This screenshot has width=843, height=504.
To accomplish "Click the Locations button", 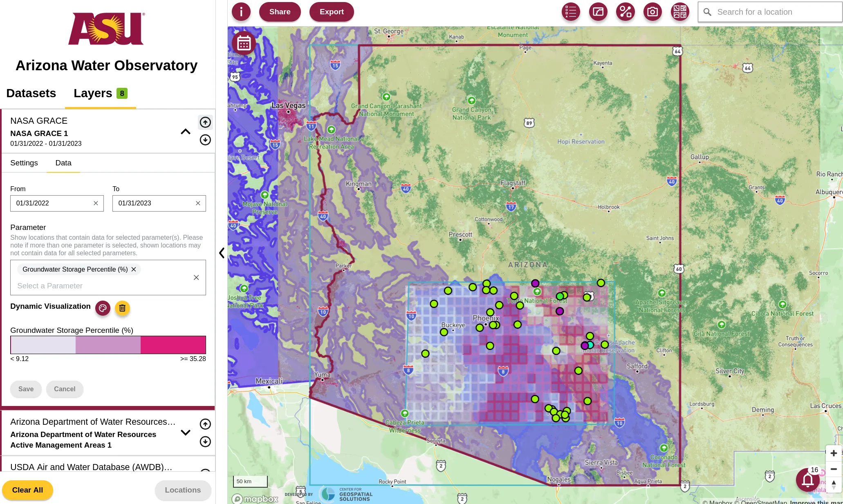I will [183, 490].
